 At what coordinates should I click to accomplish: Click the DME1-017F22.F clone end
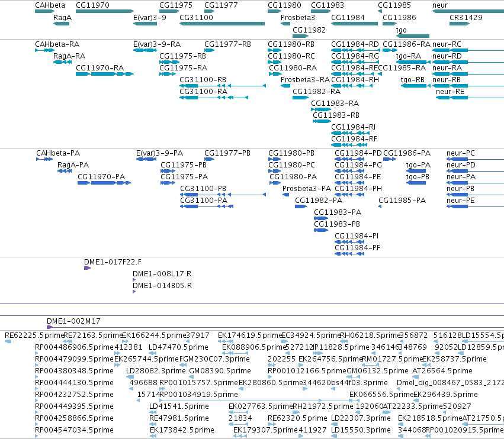pyautogui.click(x=88, y=268)
